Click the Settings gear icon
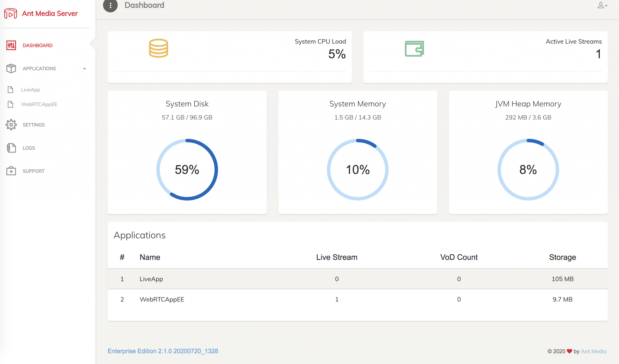Image resolution: width=619 pixels, height=364 pixels. [x=11, y=125]
